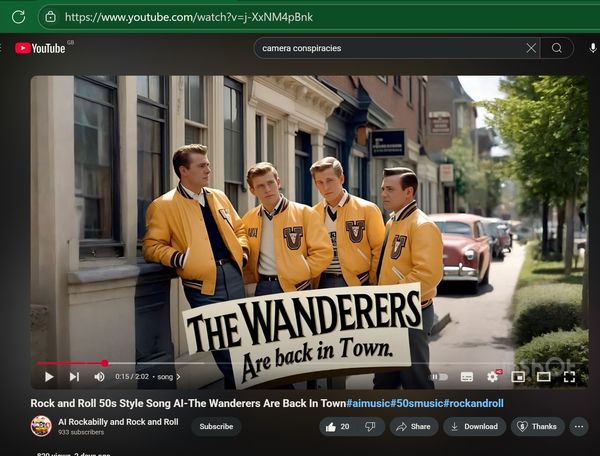The height and width of the screenshot is (456, 600).
Task: Turn on subtitles/closed captions
Action: point(467,377)
